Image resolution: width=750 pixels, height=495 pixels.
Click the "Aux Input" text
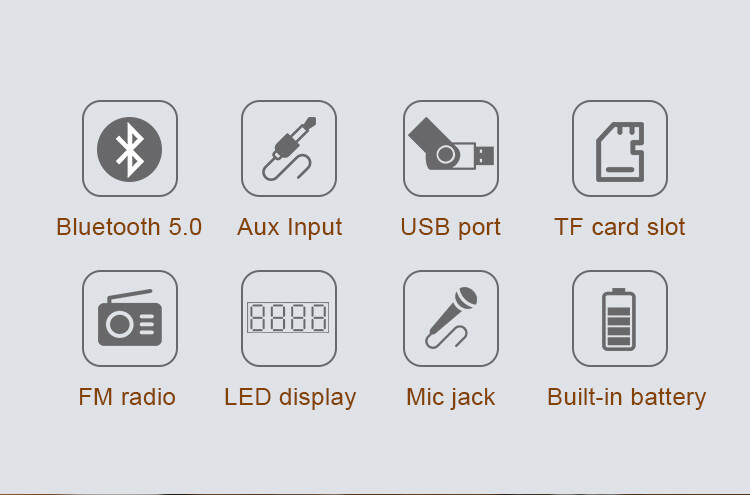coord(289,228)
